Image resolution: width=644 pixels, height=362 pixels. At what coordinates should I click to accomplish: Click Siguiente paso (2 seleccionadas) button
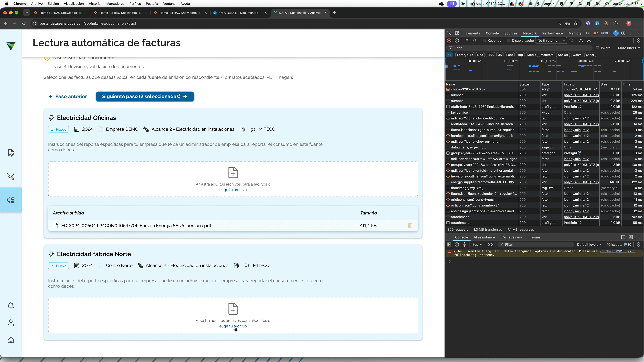pyautogui.click(x=145, y=96)
